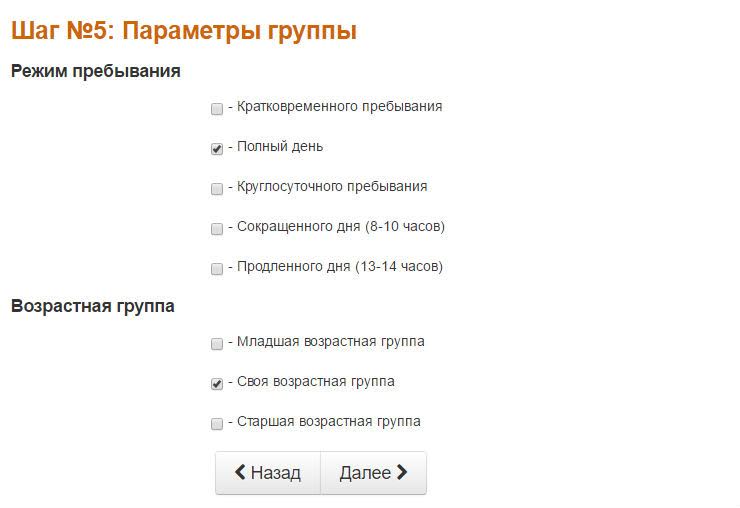Click the Полный день label text
The width and height of the screenshot is (740, 508).
pos(280,147)
